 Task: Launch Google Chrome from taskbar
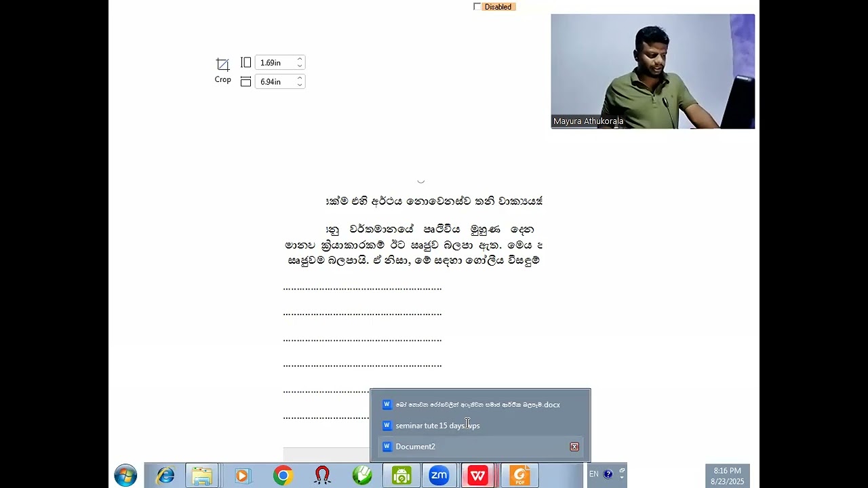283,476
